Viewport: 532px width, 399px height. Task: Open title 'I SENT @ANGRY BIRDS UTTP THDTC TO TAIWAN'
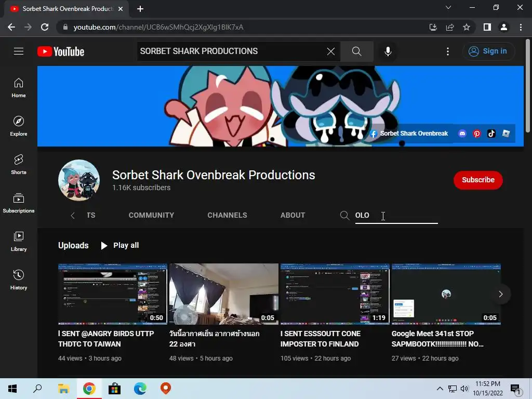pyautogui.click(x=106, y=339)
